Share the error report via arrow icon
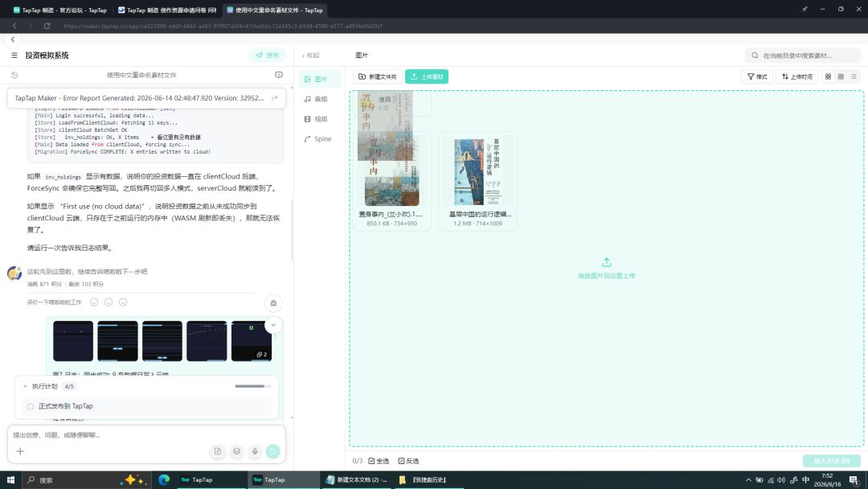Screen dimensions: 868x489 [275, 98]
